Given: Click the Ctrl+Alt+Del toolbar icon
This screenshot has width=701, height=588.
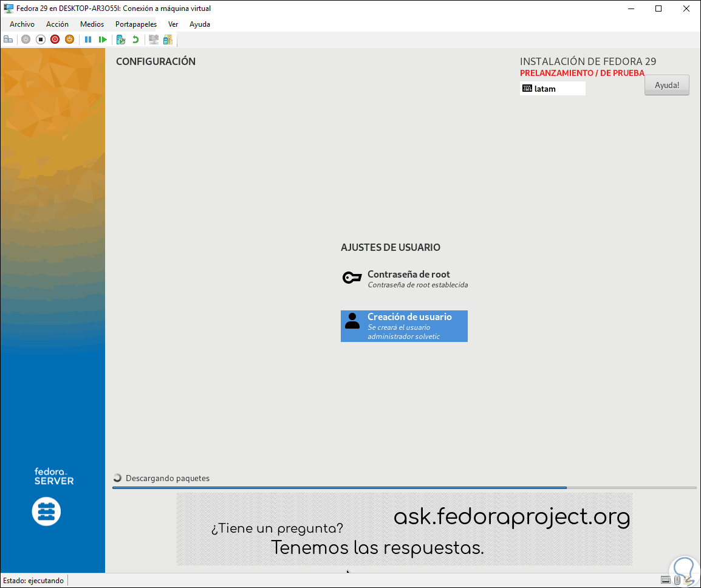Looking at the screenshot, I should click(x=8, y=40).
